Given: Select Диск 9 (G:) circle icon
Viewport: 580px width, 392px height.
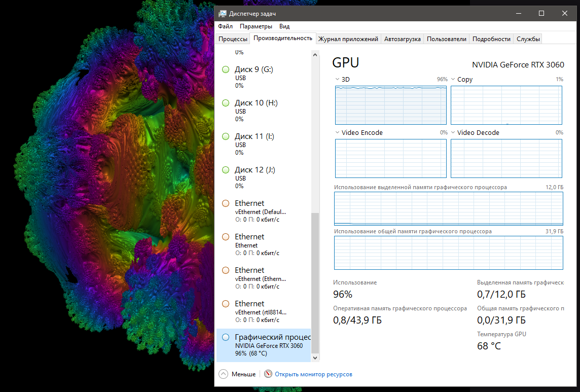Looking at the screenshot, I should 226,69.
